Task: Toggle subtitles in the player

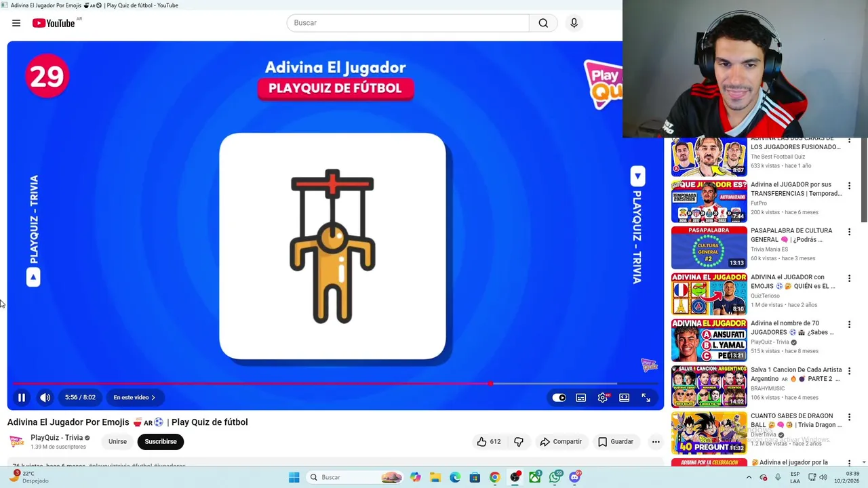Action: coord(581,398)
